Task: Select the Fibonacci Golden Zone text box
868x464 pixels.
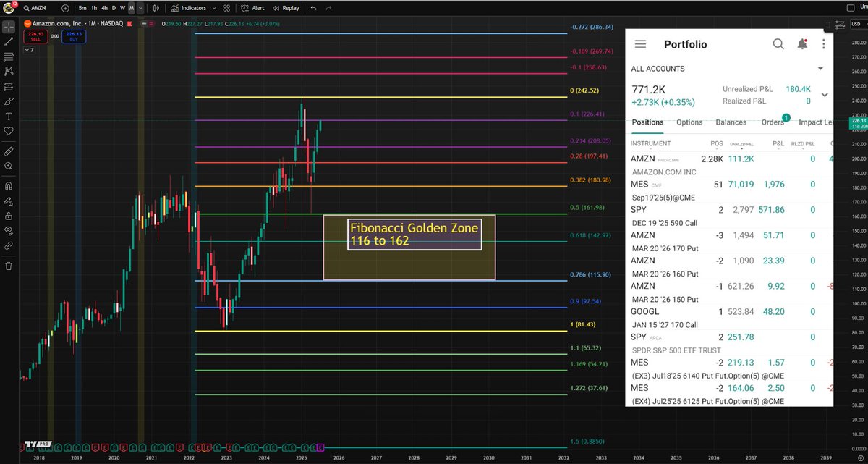Action: [414, 234]
